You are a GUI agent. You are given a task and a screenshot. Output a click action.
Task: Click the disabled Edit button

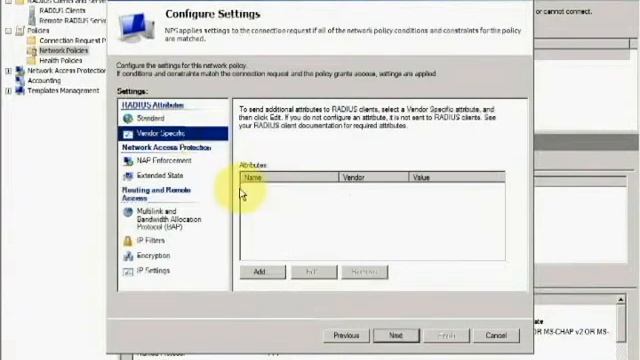pyautogui.click(x=314, y=272)
